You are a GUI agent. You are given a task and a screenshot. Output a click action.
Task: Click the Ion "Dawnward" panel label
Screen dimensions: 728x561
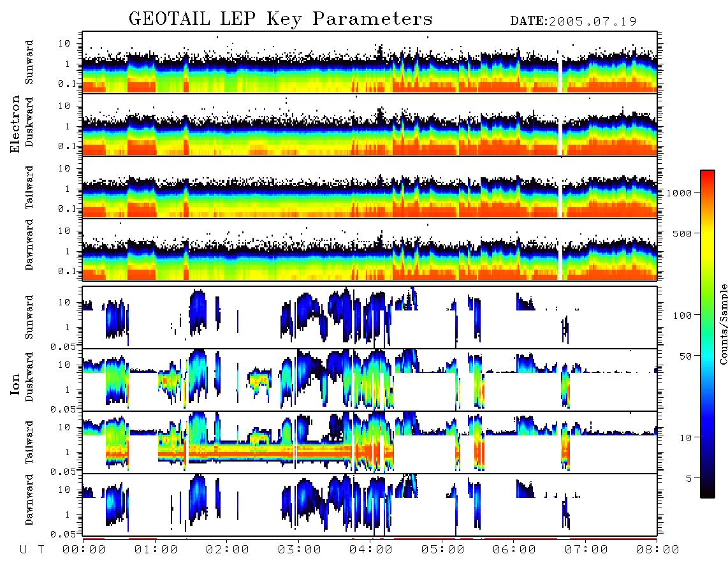[29, 500]
